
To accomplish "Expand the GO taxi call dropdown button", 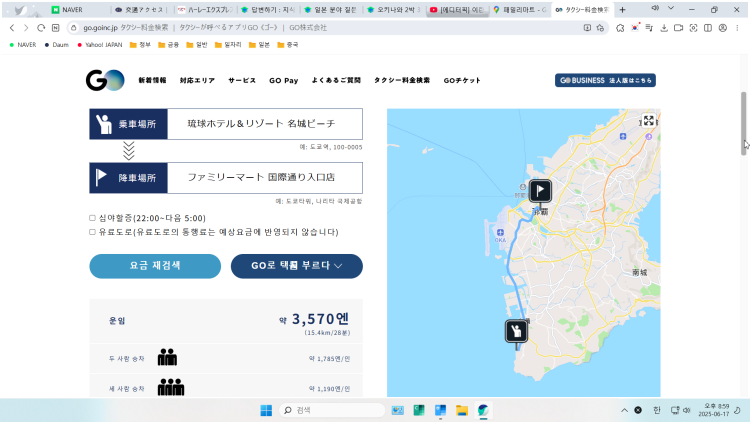I will click(x=297, y=266).
